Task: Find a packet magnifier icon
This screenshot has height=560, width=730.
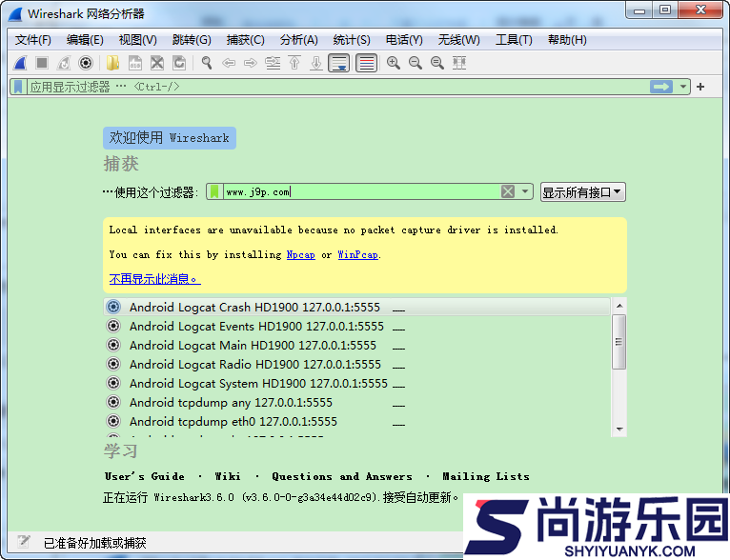Action: [207, 63]
